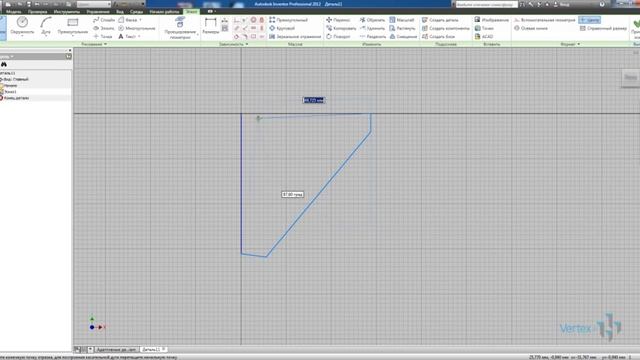Select the Удлинить (Extend) tool

coord(372,28)
